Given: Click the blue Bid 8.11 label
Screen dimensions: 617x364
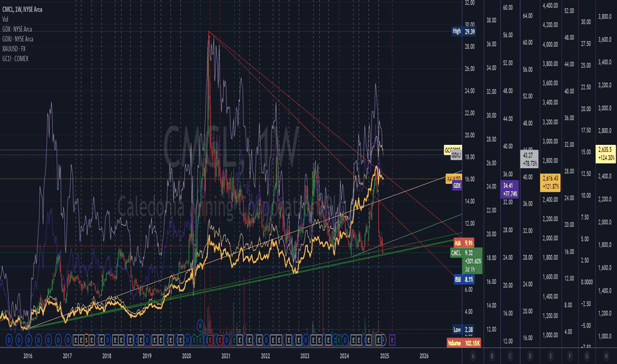Looking at the screenshot, I should coord(463,279).
